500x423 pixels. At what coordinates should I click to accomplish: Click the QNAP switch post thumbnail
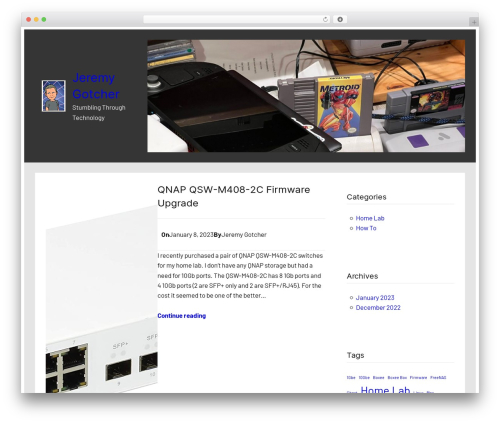102,299
